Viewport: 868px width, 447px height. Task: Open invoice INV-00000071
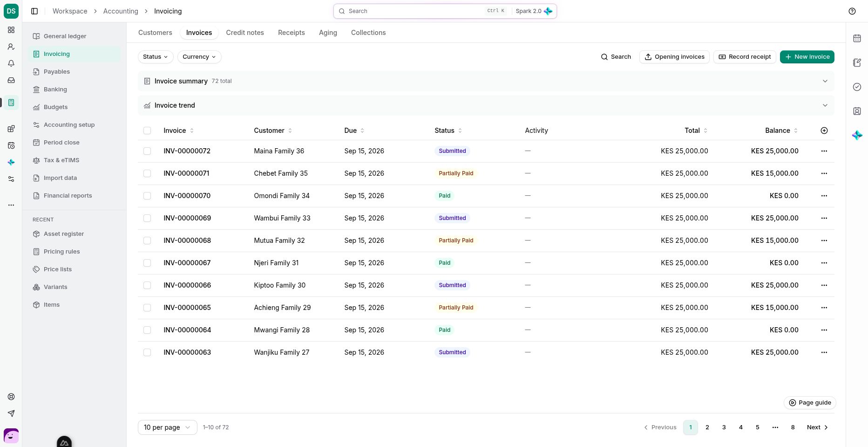point(186,173)
